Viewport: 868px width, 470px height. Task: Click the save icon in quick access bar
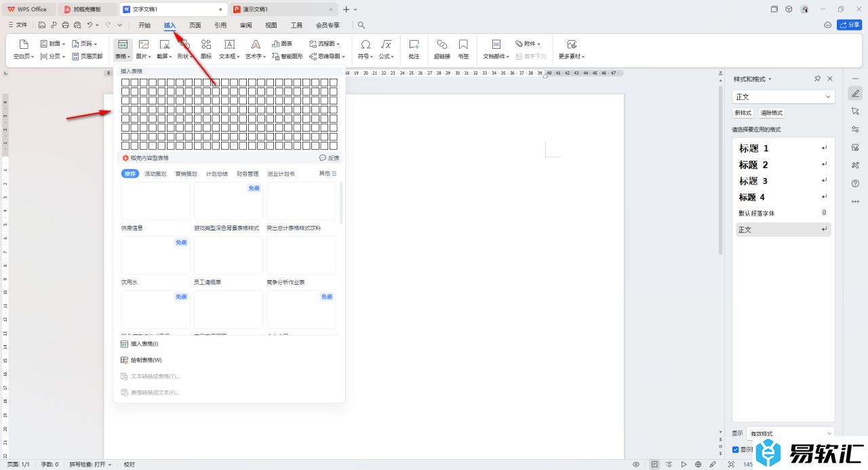42,25
